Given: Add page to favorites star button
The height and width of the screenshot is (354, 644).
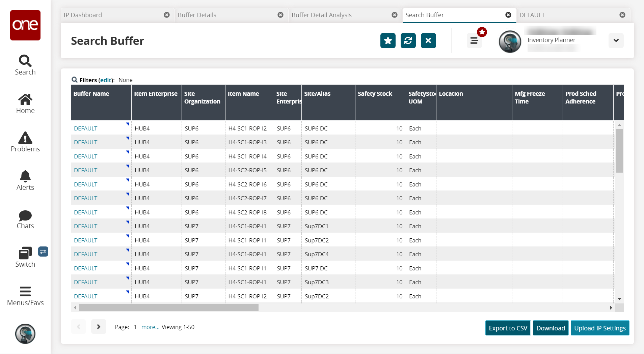Looking at the screenshot, I should click(388, 41).
